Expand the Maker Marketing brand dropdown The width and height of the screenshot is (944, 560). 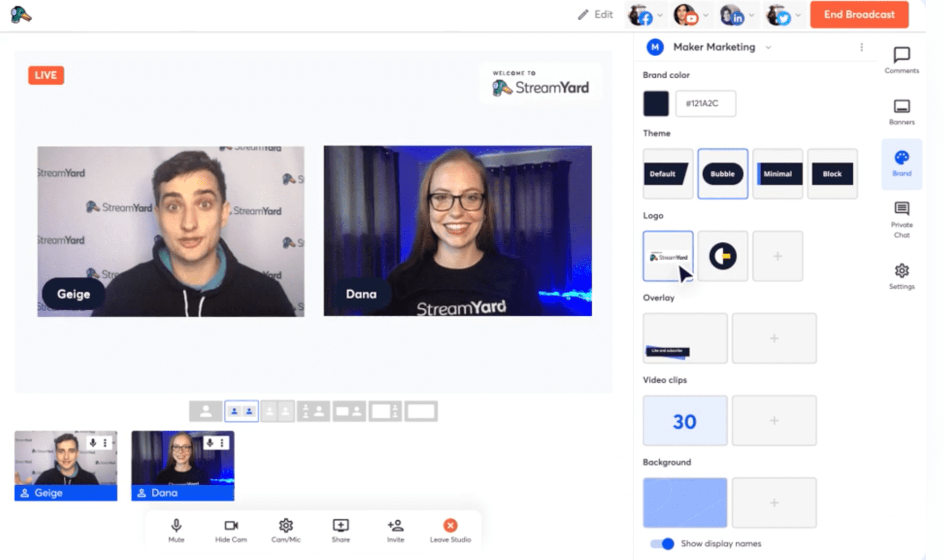click(768, 47)
